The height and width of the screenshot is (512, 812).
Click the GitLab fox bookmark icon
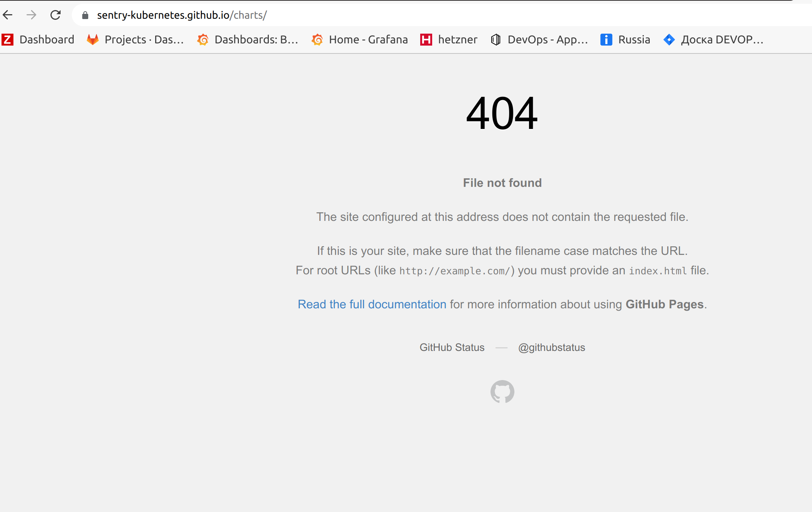[93, 39]
